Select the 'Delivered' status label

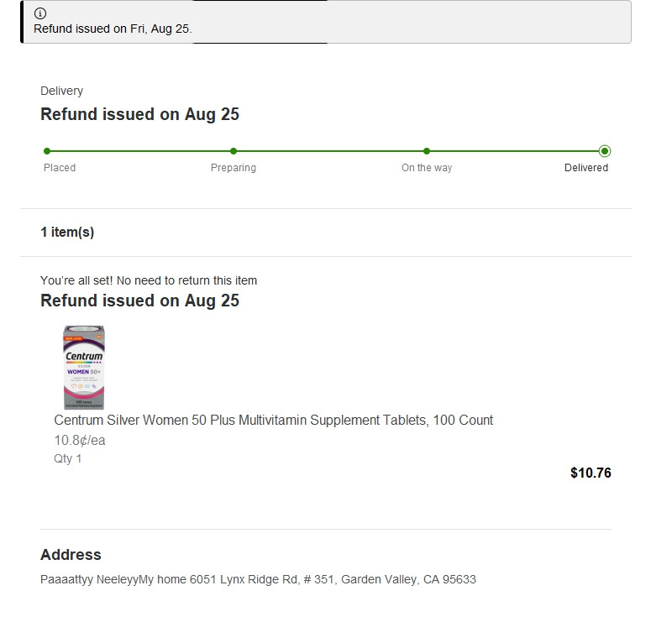point(586,168)
